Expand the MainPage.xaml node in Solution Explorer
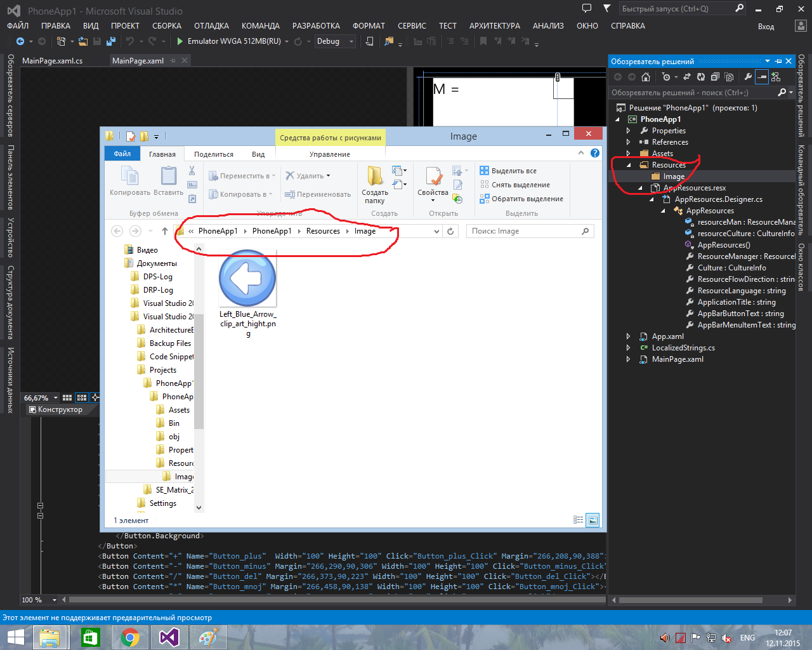 coord(628,359)
